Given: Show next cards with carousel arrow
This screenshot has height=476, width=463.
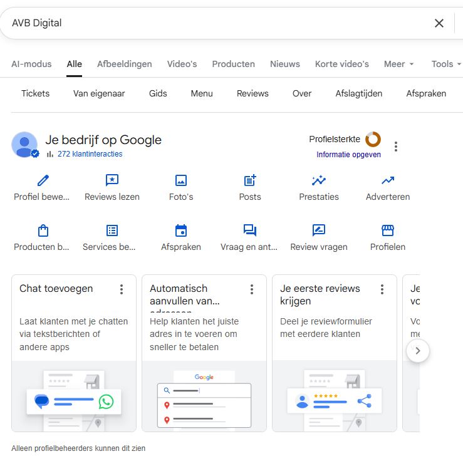Looking at the screenshot, I should click(x=418, y=351).
